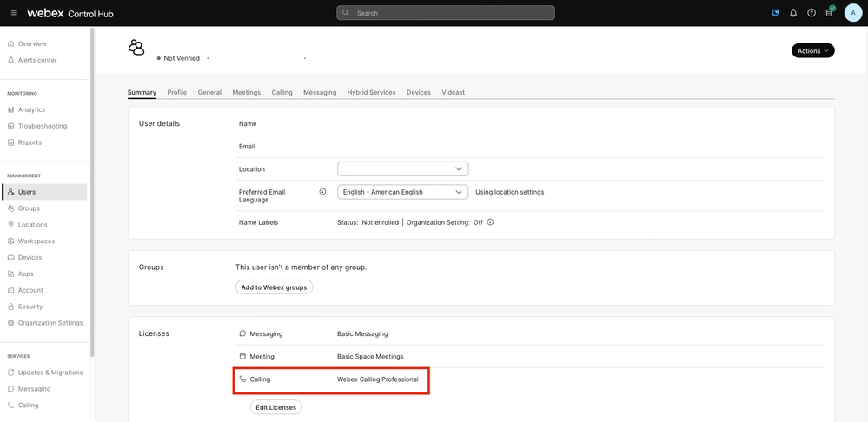Screen dimensions: 868x422
Task: Go to Overview in sidebar
Action: point(32,43)
